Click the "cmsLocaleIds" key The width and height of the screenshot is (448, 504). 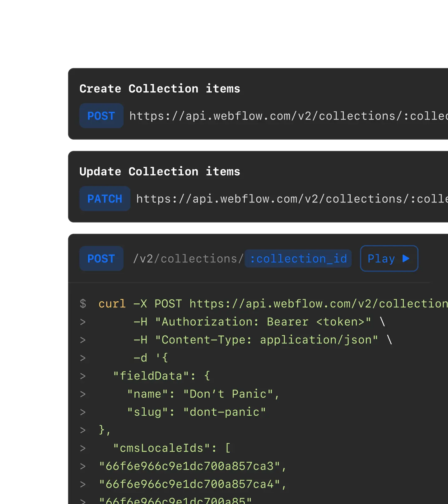point(161,448)
